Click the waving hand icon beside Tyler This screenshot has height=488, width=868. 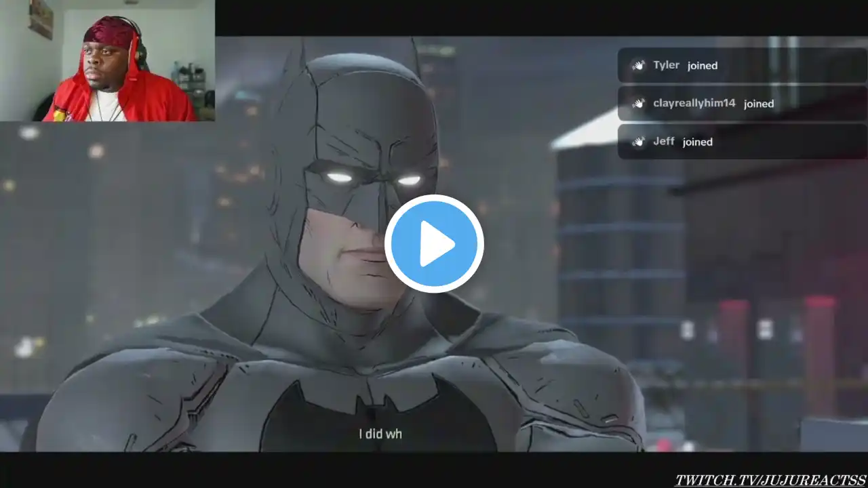(638, 65)
